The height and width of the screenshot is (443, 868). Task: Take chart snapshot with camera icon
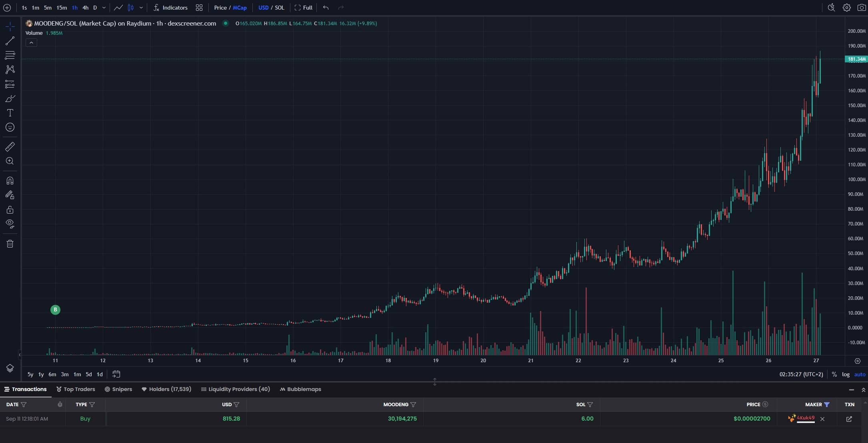862,8
